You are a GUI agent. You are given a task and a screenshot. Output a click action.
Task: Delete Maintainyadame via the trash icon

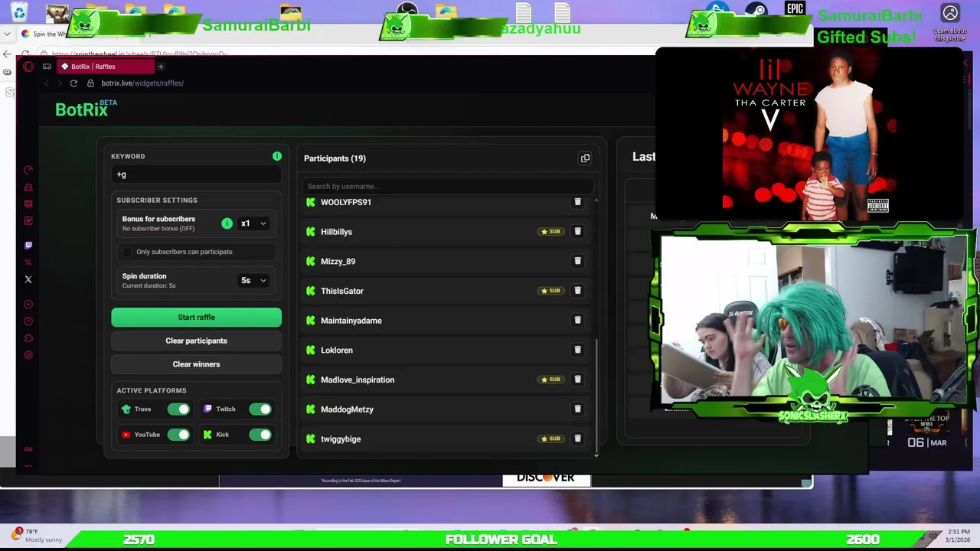(x=577, y=320)
